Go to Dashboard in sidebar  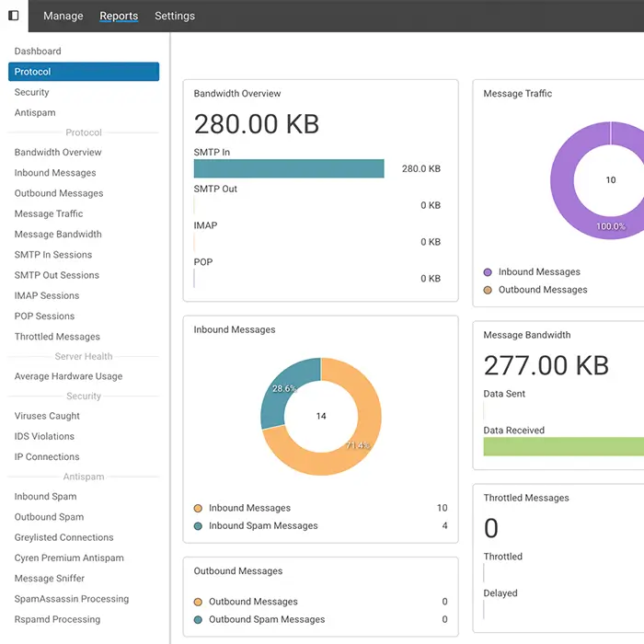coord(38,51)
